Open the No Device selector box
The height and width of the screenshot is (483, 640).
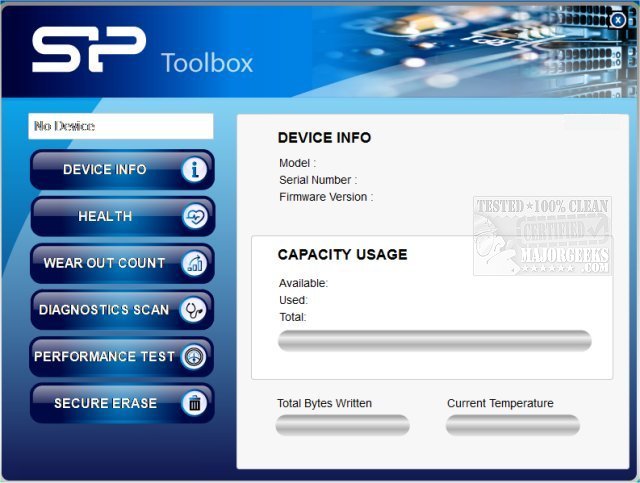pyautogui.click(x=121, y=126)
